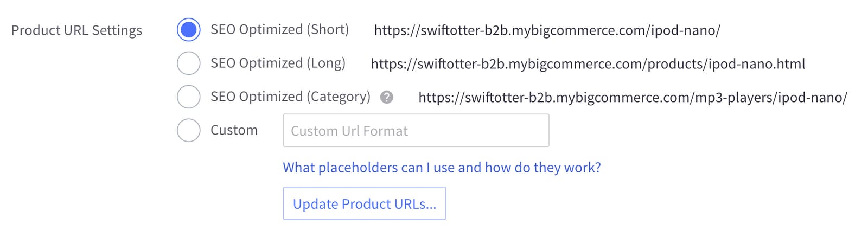
Task: Click the help question mark icon
Action: point(386,97)
